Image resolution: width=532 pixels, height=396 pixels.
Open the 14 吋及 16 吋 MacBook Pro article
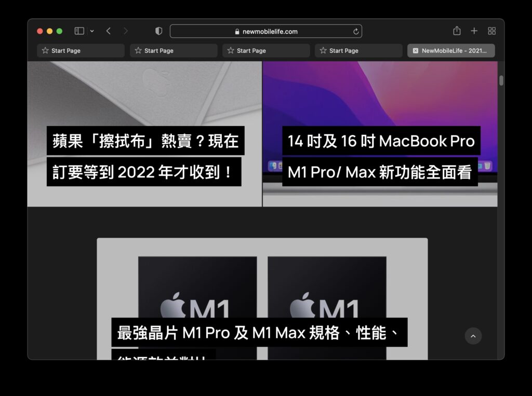point(381,156)
